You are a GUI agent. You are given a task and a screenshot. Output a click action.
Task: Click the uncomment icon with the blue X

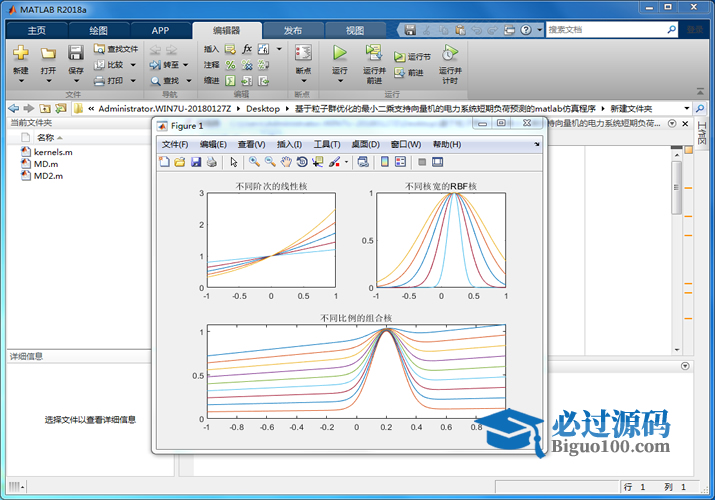(x=247, y=65)
